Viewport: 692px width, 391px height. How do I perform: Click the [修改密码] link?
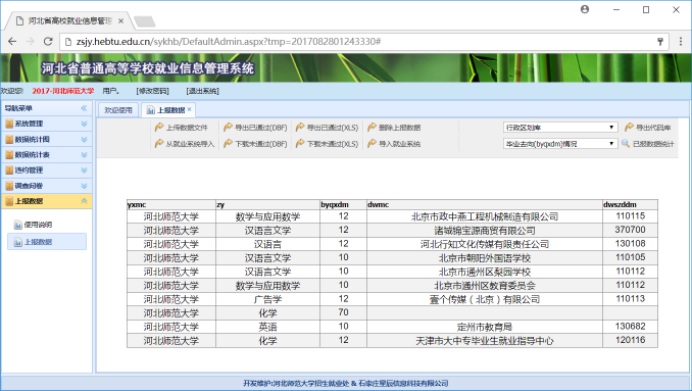pyautogui.click(x=153, y=91)
